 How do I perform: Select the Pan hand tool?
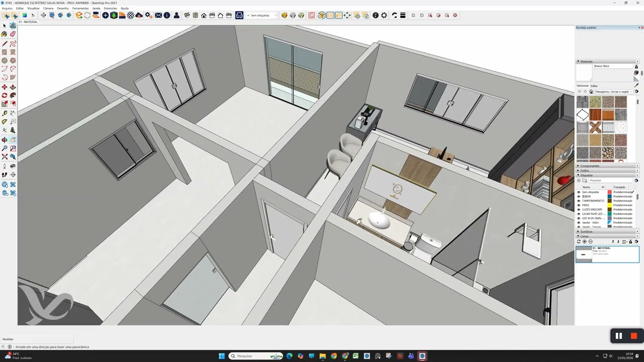click(13, 140)
